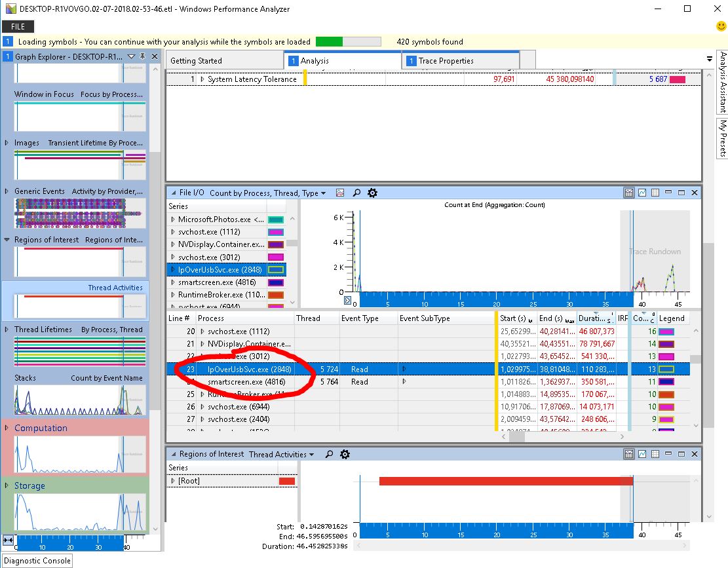Sort by the Process column header
This screenshot has width=728, height=568.
pyautogui.click(x=244, y=318)
